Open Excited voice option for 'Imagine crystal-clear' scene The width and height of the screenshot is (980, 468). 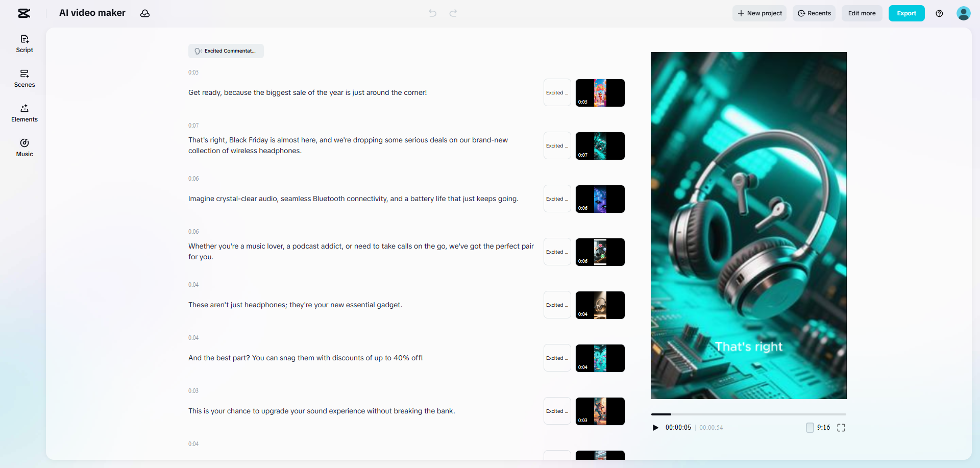(x=557, y=199)
